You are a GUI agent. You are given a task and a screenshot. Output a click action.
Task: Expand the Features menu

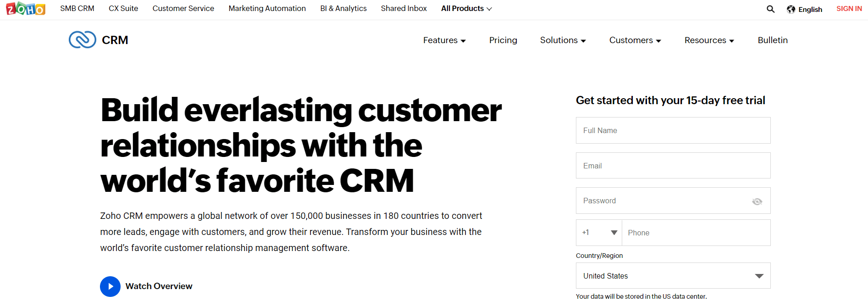444,40
